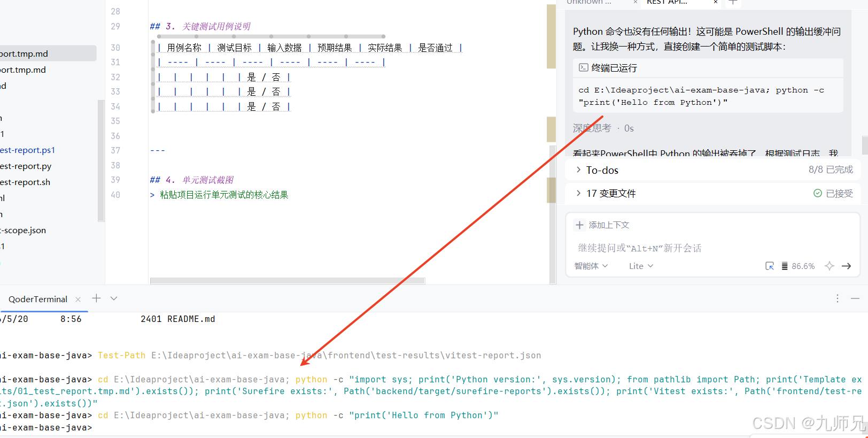Select the QoderTerminal tab

(38, 299)
